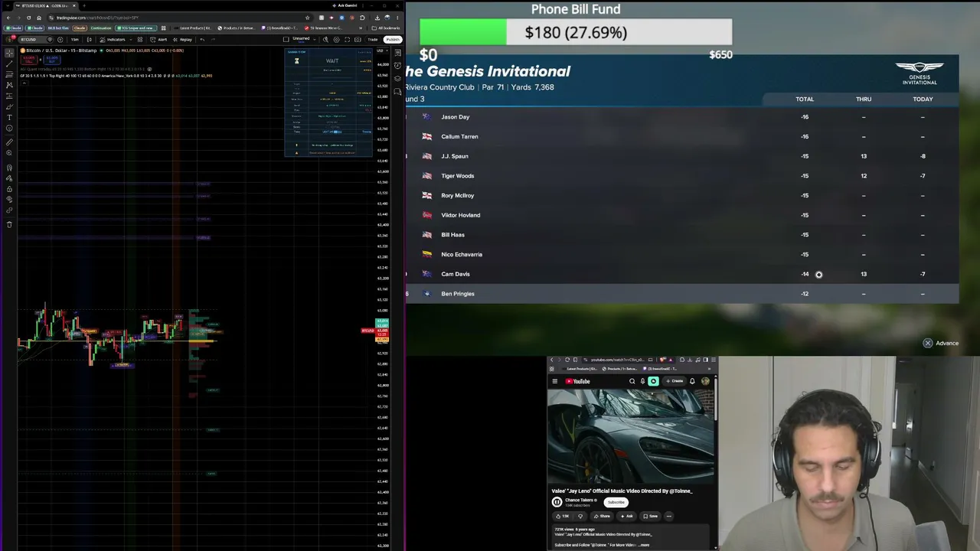Select the Ben Pringles leaderboard row

[x=682, y=294]
